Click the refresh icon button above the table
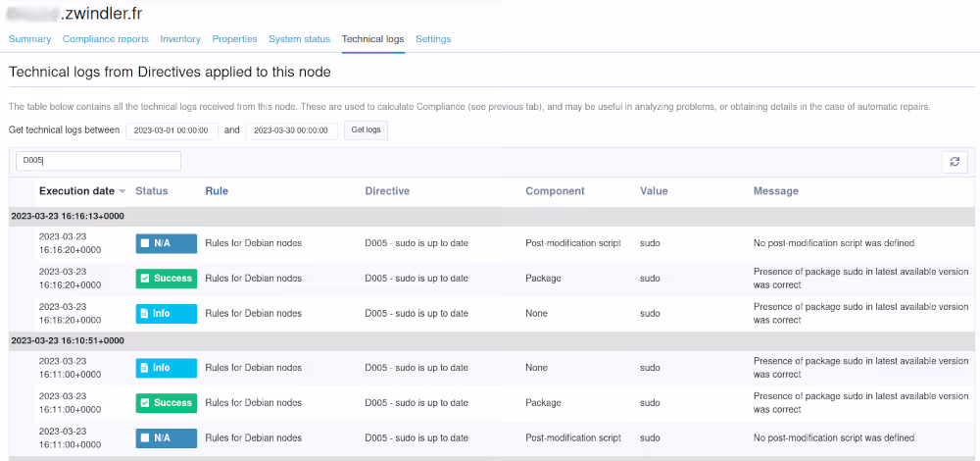The image size is (980, 461). pos(955,162)
